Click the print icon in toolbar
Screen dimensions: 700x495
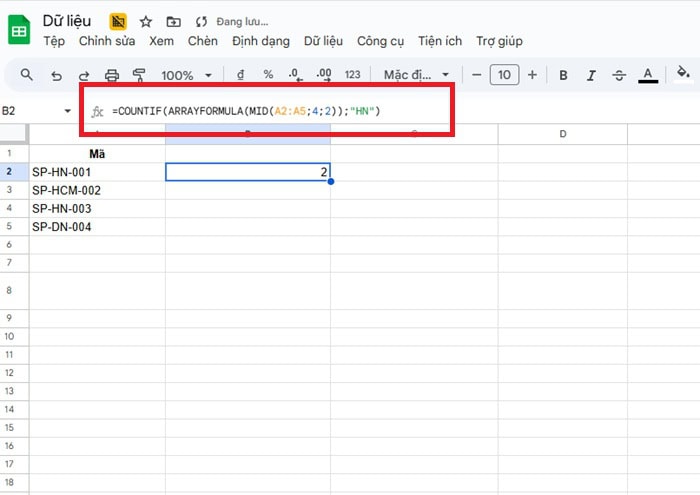click(x=112, y=75)
